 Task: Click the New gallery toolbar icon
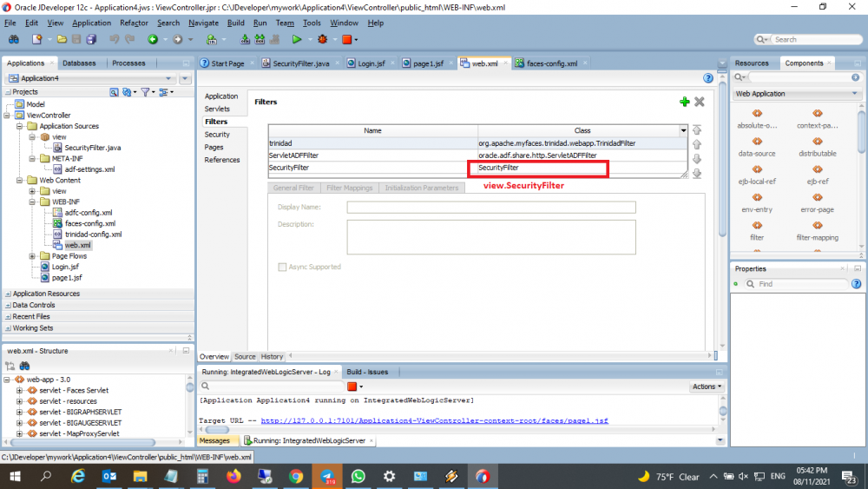point(36,39)
